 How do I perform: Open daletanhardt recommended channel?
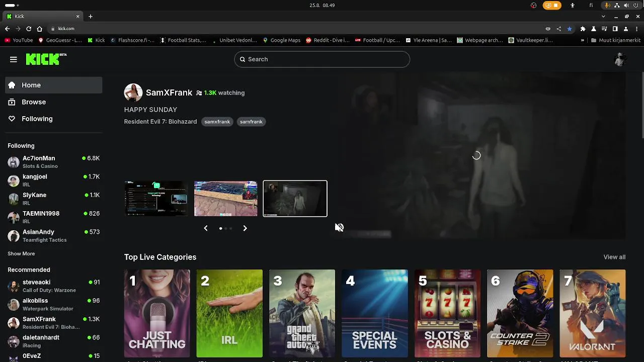click(53, 341)
